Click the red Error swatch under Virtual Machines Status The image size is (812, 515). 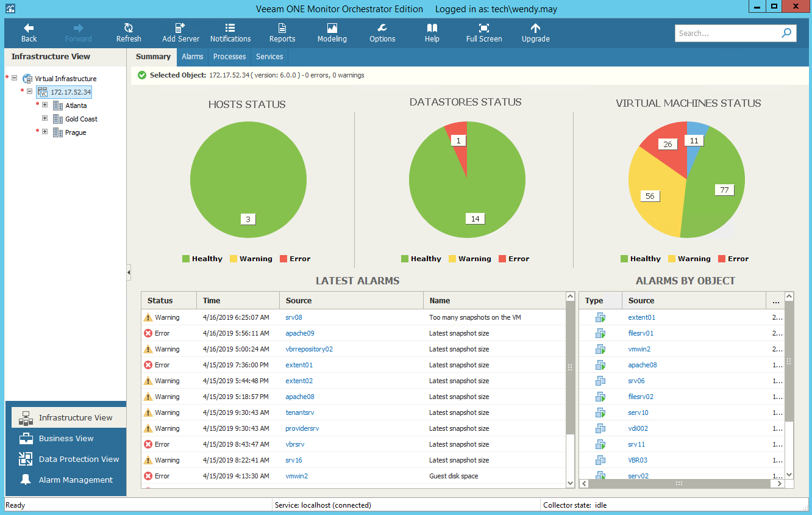(x=722, y=259)
